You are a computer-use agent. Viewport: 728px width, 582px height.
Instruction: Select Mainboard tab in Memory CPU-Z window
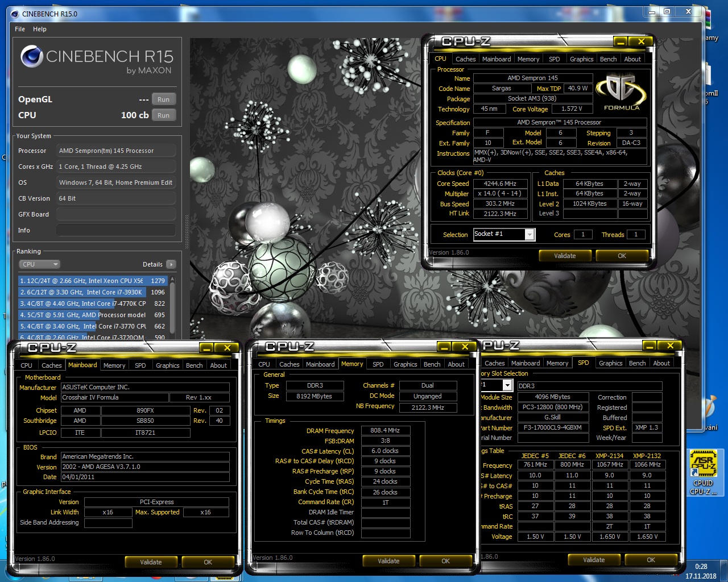(320, 364)
